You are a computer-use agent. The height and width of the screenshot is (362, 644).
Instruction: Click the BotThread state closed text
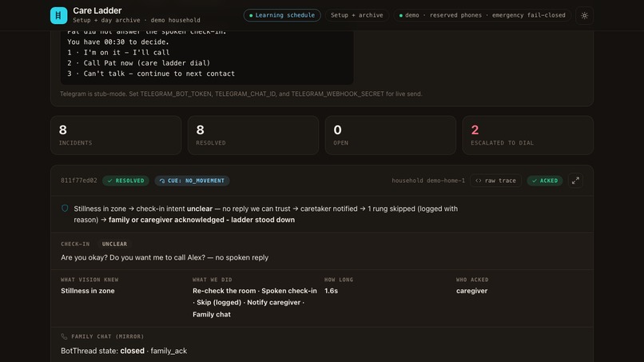pyautogui.click(x=124, y=351)
